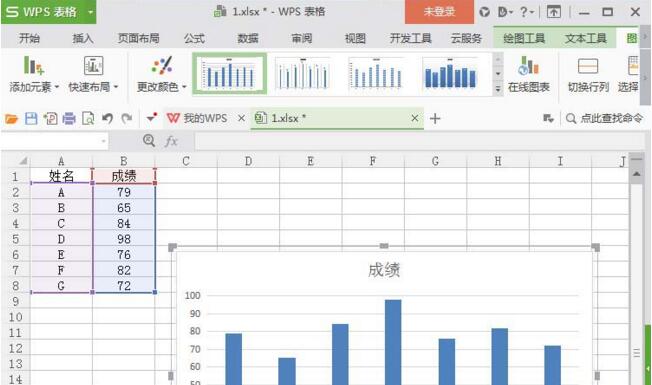The width and height of the screenshot is (652, 385).
Task: Click into the formula bar input
Action: point(419,141)
